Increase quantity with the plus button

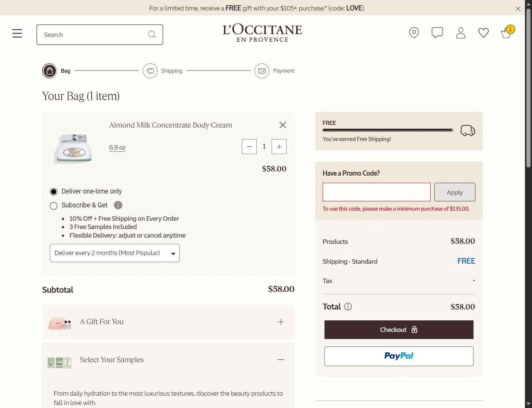[279, 147]
